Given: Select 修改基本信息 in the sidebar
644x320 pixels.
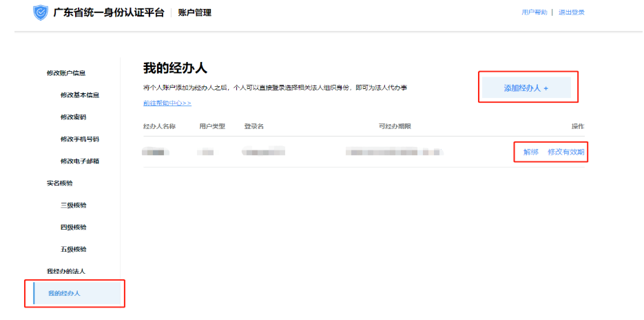Looking at the screenshot, I should click(x=80, y=95).
